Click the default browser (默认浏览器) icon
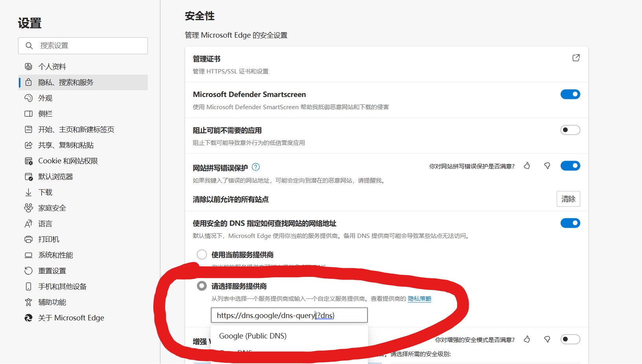This screenshot has height=364, width=642. pyautogui.click(x=28, y=176)
